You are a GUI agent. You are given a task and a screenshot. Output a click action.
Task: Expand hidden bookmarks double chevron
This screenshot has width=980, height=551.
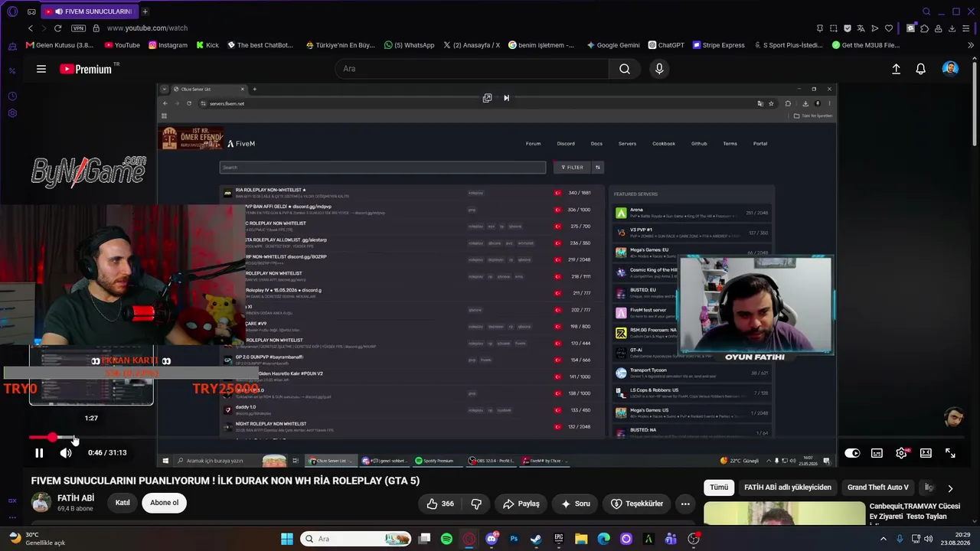[x=972, y=45]
